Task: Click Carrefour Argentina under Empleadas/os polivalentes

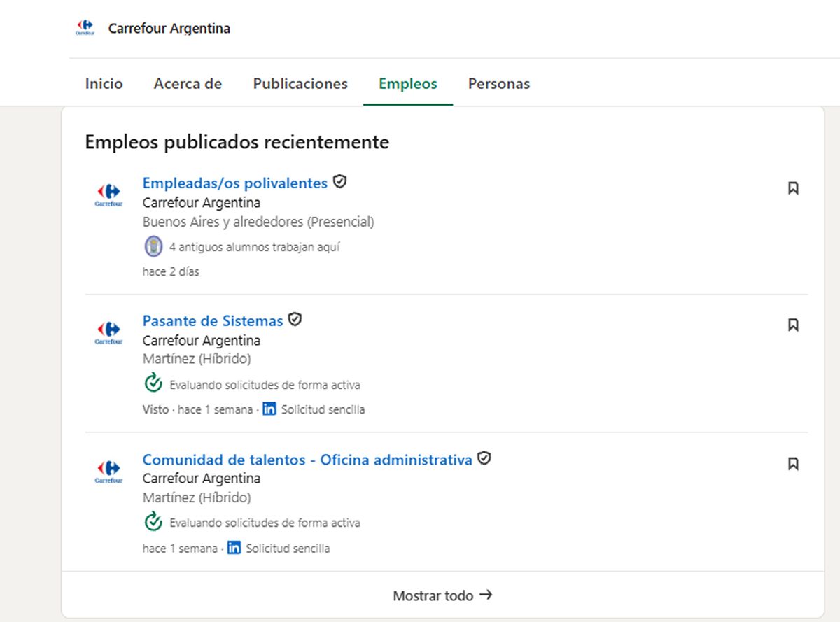Action: pos(202,203)
